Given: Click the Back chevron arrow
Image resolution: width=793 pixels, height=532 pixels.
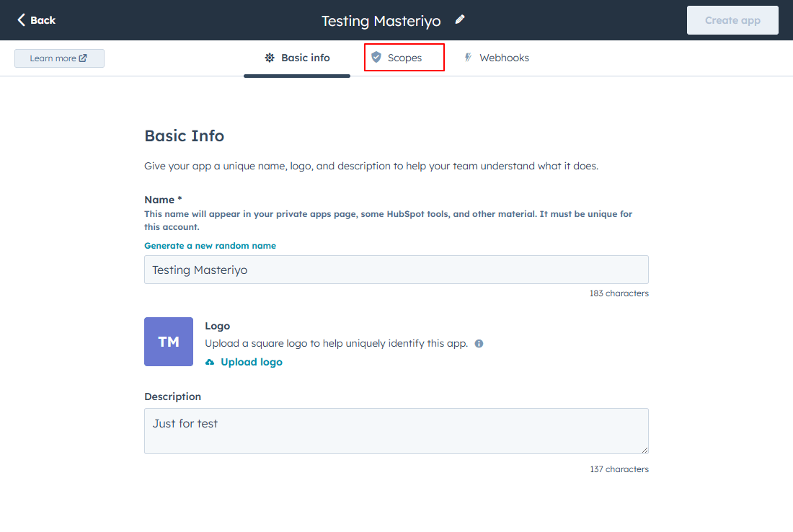Looking at the screenshot, I should pos(21,19).
